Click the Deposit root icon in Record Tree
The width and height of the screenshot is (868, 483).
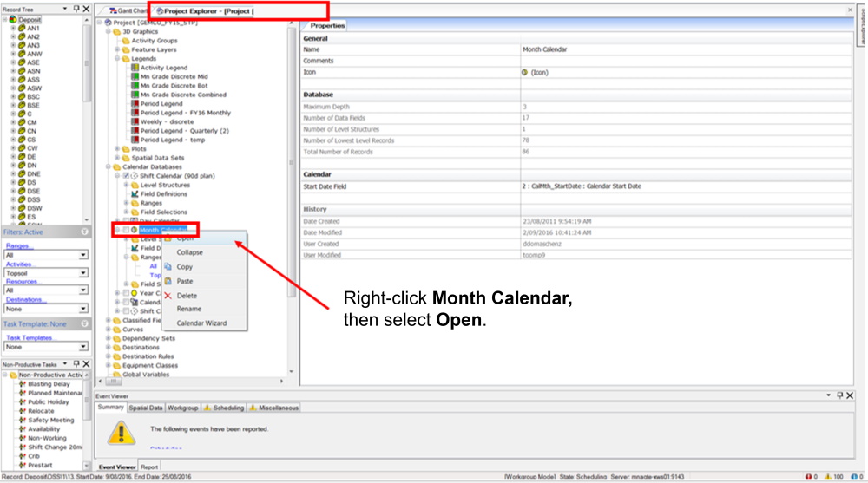point(13,19)
